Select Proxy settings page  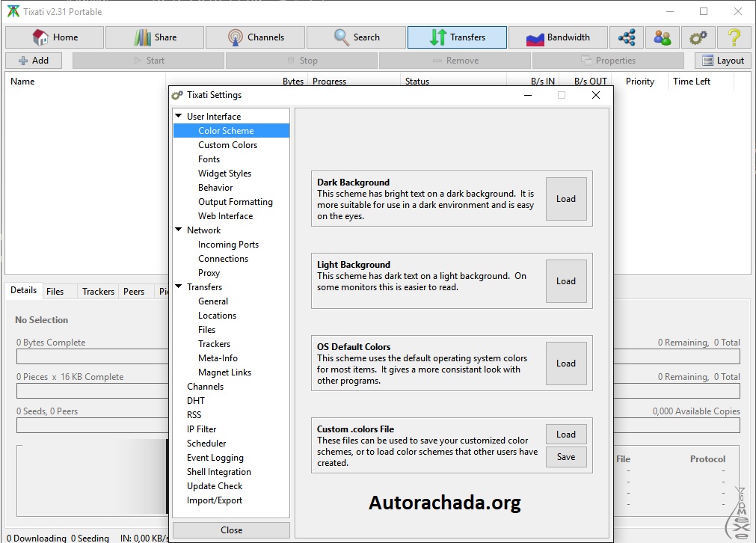point(209,273)
